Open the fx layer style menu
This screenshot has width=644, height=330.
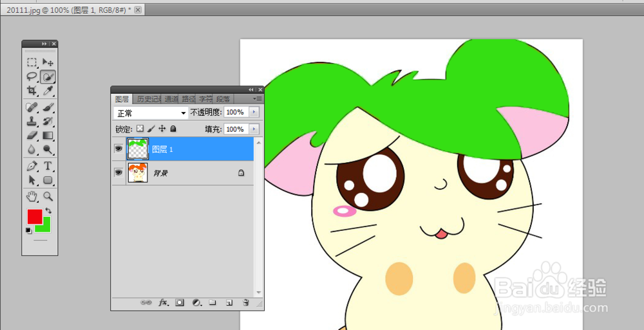click(163, 302)
